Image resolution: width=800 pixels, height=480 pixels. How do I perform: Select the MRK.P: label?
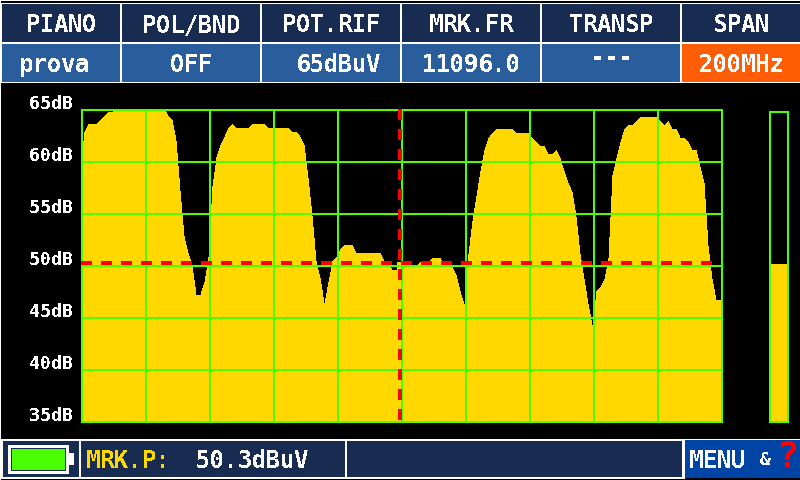[x=127, y=459]
